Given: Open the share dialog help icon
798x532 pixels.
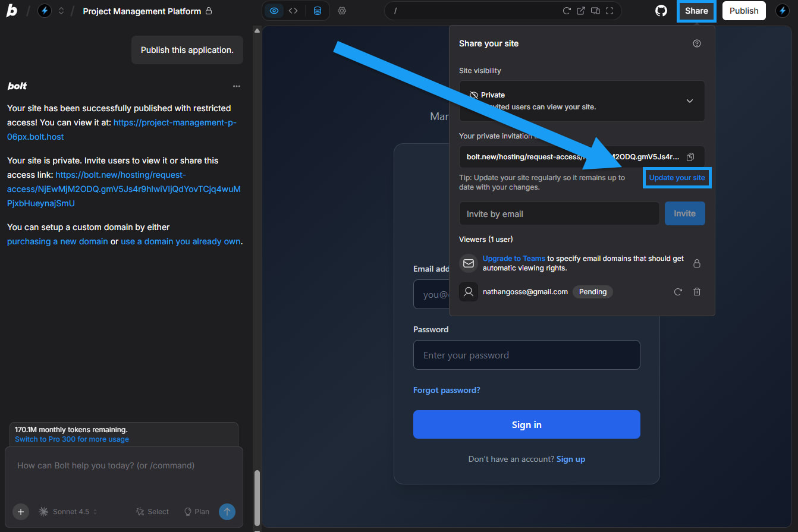Looking at the screenshot, I should [x=697, y=43].
